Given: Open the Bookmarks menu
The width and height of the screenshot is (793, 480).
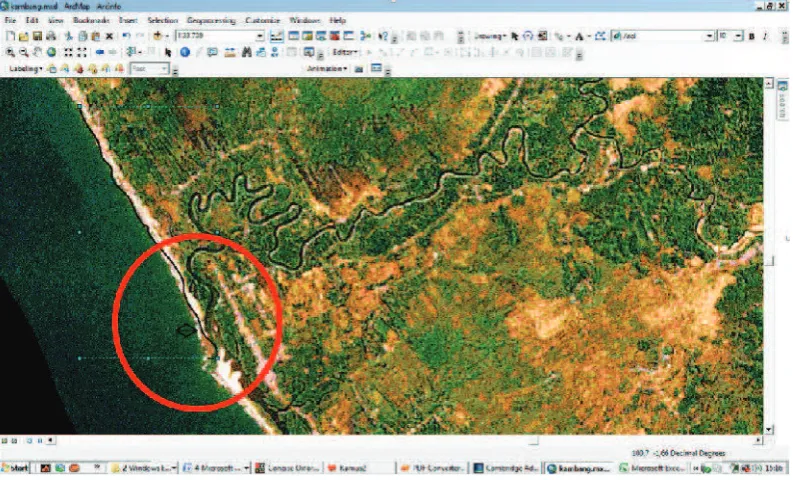Looking at the screenshot, I should [91, 21].
